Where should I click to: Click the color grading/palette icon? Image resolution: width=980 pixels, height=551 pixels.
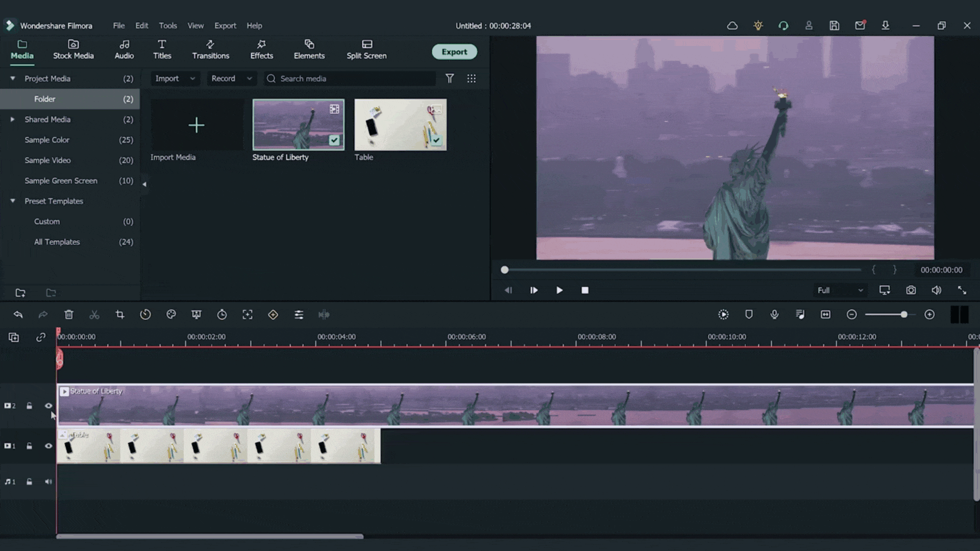(170, 315)
